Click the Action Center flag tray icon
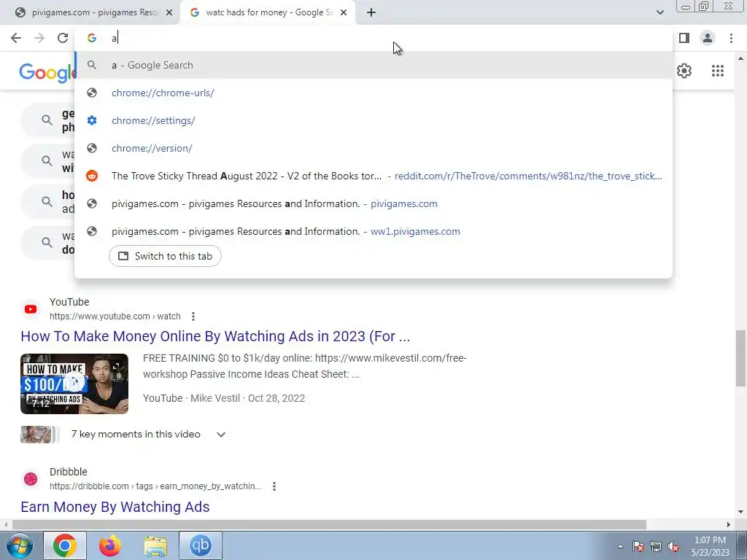This screenshot has height=560, width=747. (638, 546)
